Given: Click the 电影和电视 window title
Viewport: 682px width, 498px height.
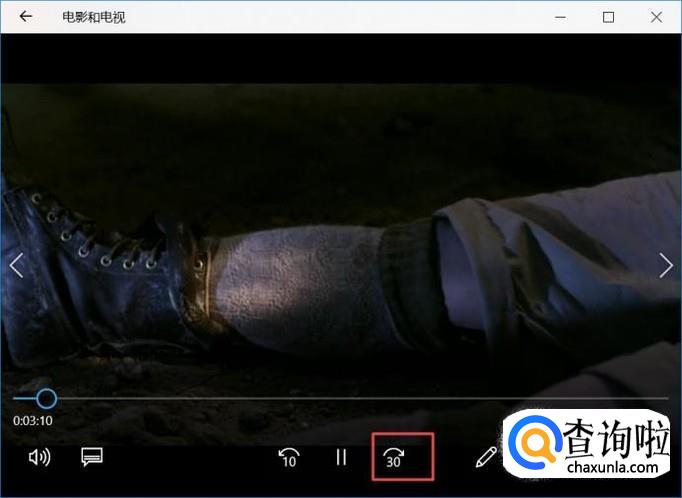Looking at the screenshot, I should coord(94,17).
